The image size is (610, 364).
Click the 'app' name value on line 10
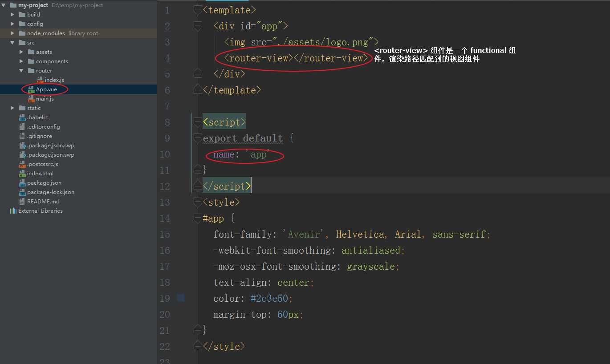tap(258, 154)
